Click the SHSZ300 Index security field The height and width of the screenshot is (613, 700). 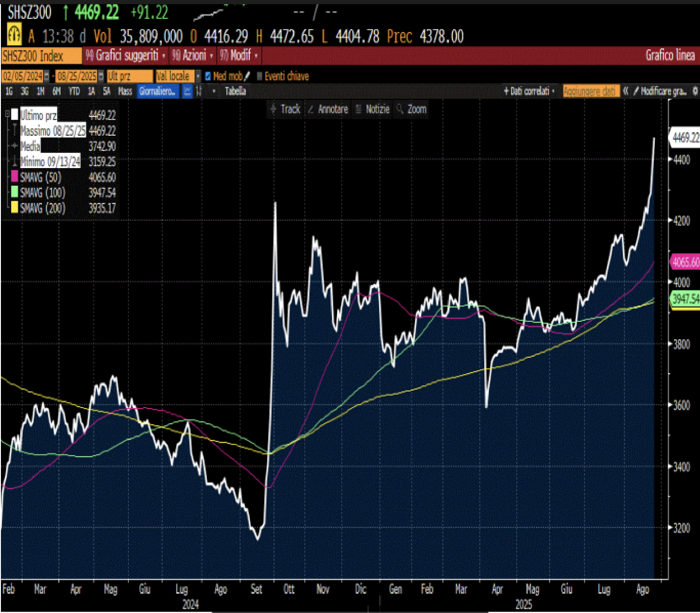click(x=41, y=56)
